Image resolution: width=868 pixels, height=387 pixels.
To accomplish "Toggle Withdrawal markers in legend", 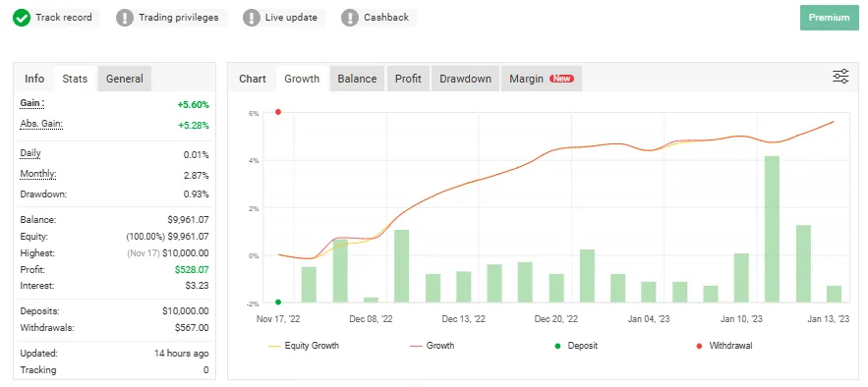I will [x=724, y=346].
